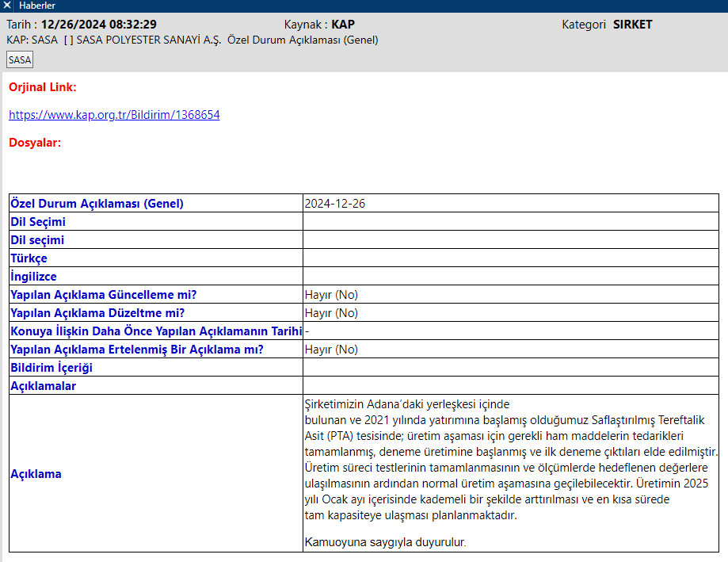Click the İngilizce row label
The image size is (728, 562).
click(x=33, y=277)
